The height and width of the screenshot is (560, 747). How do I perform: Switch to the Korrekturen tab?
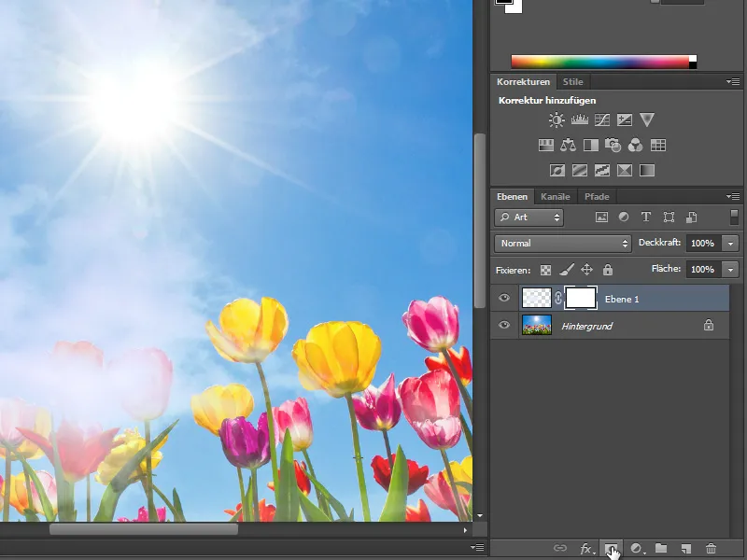pyautogui.click(x=523, y=82)
